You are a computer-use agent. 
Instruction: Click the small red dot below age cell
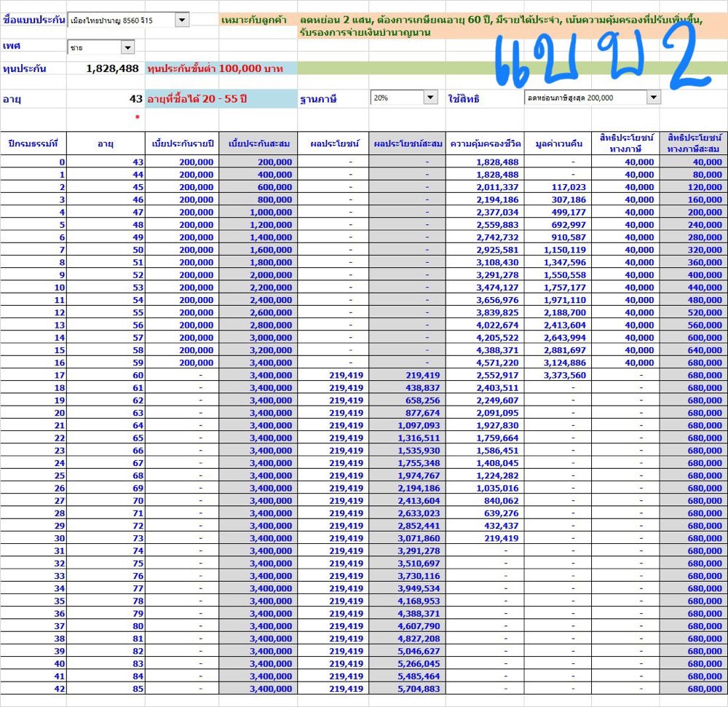coord(137,116)
